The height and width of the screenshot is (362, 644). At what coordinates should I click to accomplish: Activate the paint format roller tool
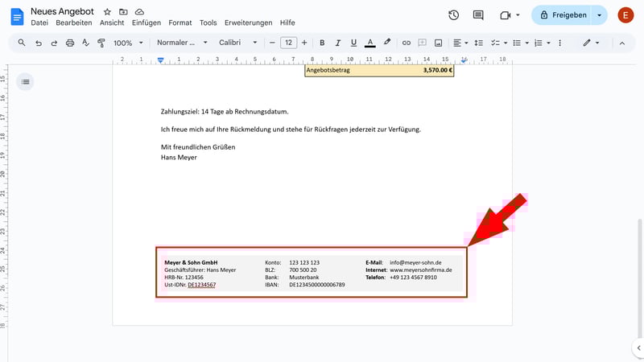(101, 43)
